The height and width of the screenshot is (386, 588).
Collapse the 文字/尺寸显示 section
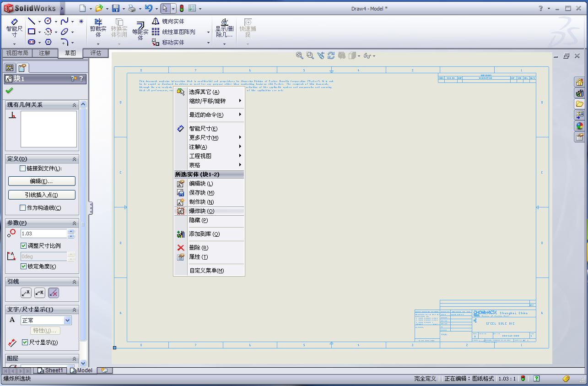pyautogui.click(x=74, y=310)
